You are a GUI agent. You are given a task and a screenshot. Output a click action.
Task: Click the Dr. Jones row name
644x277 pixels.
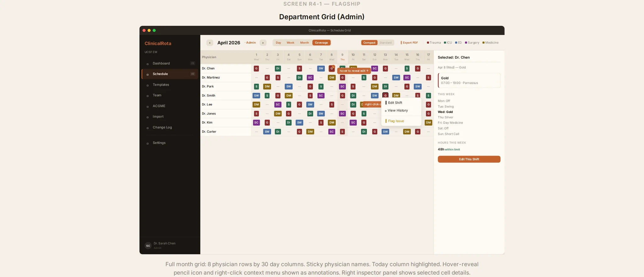point(209,114)
